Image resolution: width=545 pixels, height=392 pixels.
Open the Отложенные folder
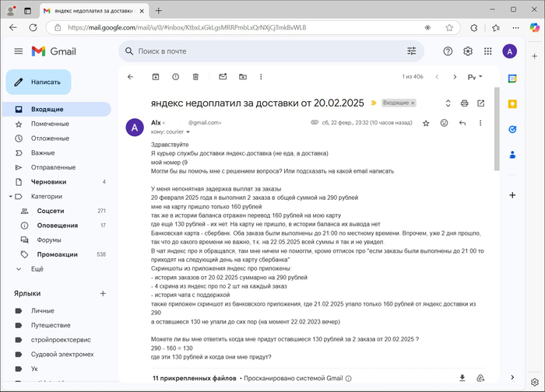[x=57, y=138]
